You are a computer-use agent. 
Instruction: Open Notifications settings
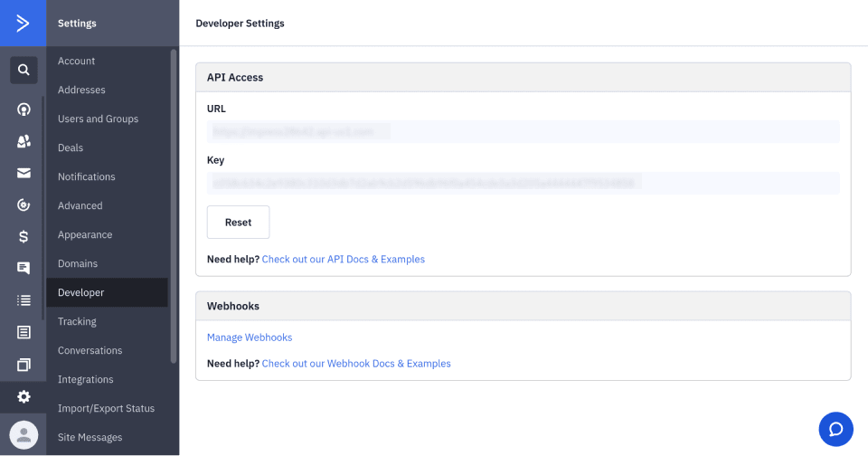click(x=87, y=176)
